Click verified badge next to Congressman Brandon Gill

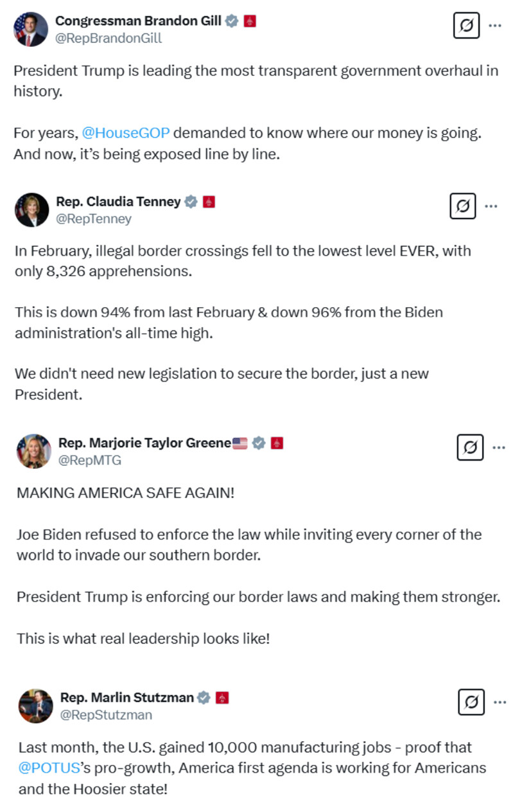click(232, 21)
